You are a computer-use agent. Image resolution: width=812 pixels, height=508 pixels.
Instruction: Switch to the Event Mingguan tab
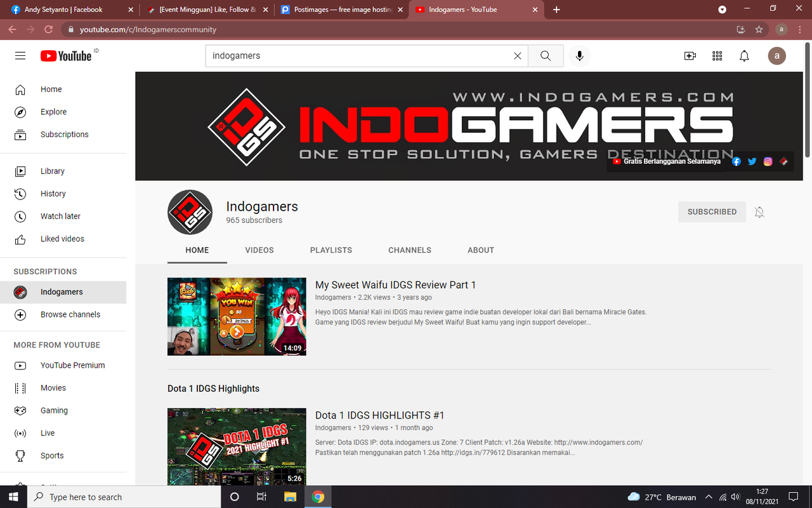point(207,10)
